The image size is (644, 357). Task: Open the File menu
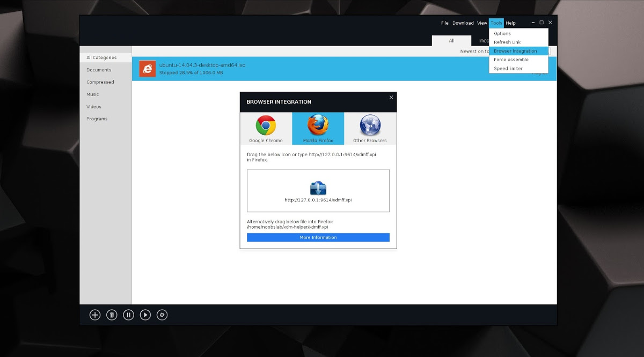pos(445,23)
